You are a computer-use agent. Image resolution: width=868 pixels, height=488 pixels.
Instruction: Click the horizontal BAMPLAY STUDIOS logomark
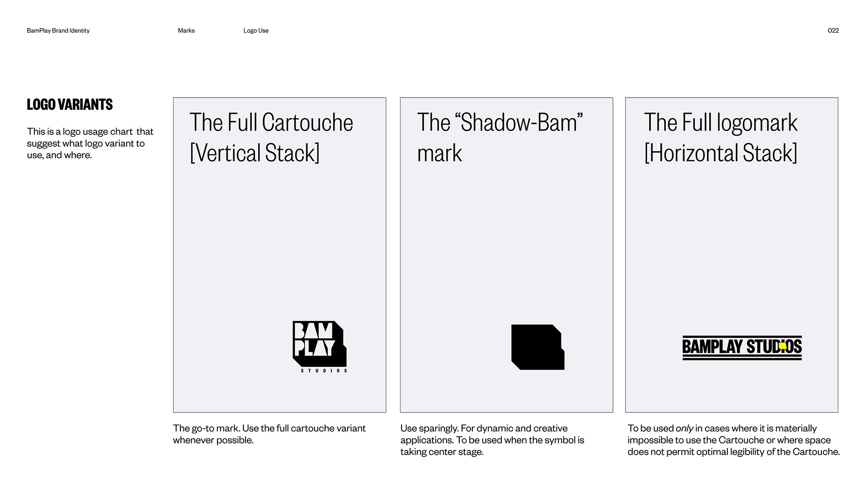click(741, 347)
